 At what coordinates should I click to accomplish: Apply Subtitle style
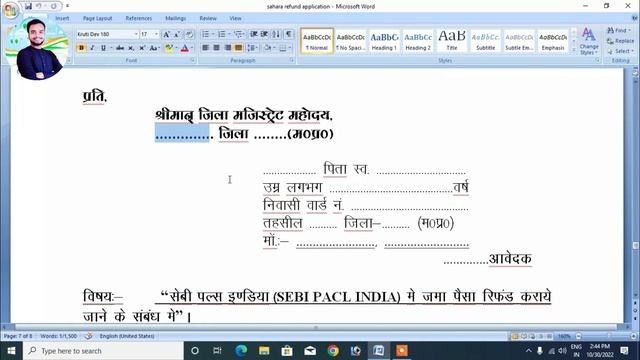485,41
